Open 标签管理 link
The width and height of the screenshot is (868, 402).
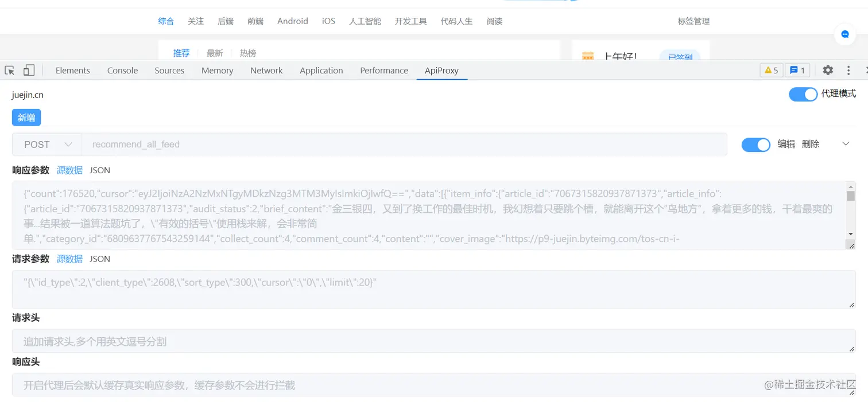point(693,21)
